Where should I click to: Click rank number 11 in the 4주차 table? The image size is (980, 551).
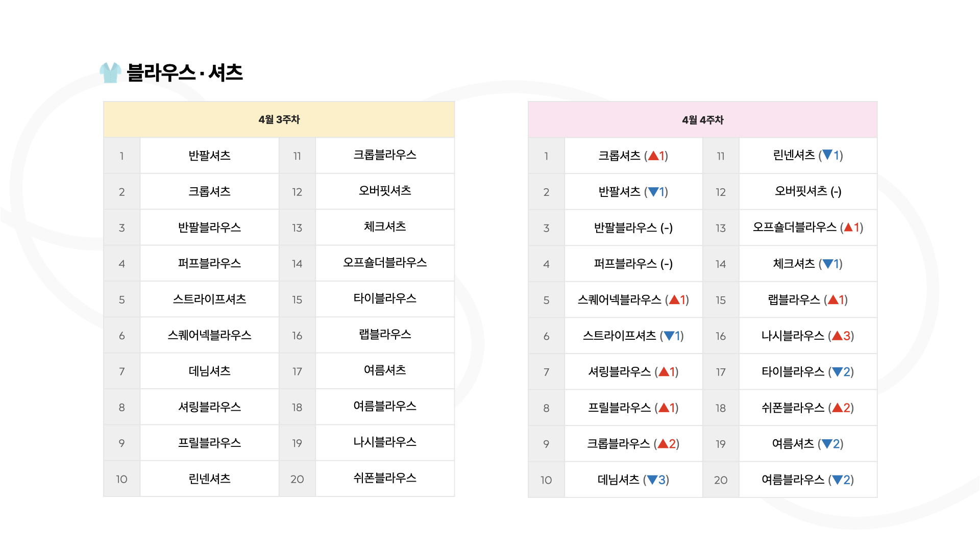(x=721, y=156)
